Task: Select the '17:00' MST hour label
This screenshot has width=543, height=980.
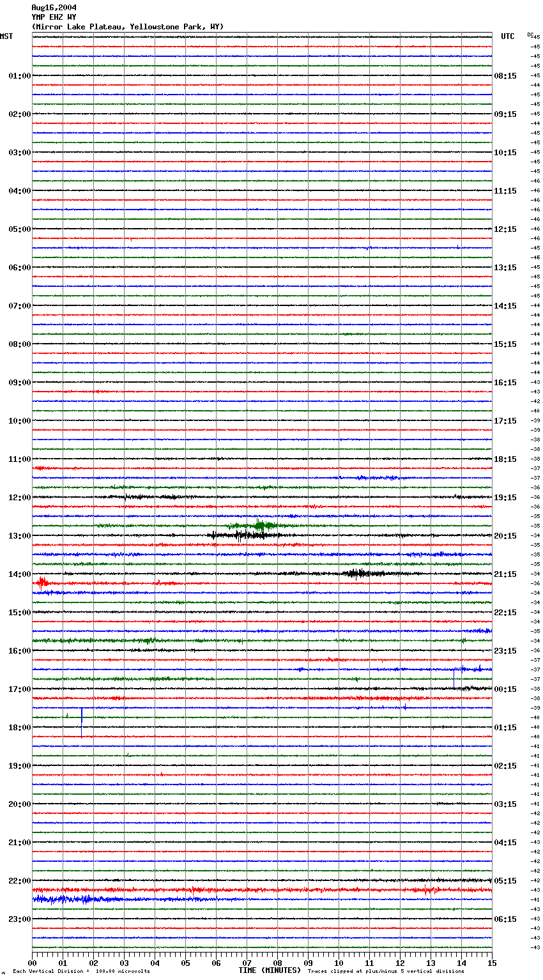Action: (20, 689)
